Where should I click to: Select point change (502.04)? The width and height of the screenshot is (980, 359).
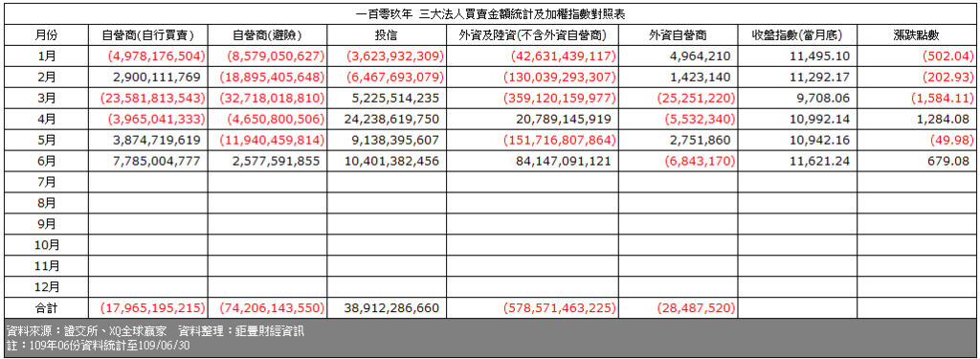(948, 56)
